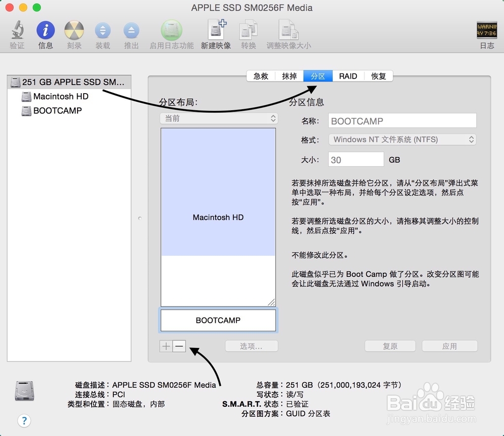Remove selected partition with minus button
The height and width of the screenshot is (436, 504).
[x=179, y=346]
